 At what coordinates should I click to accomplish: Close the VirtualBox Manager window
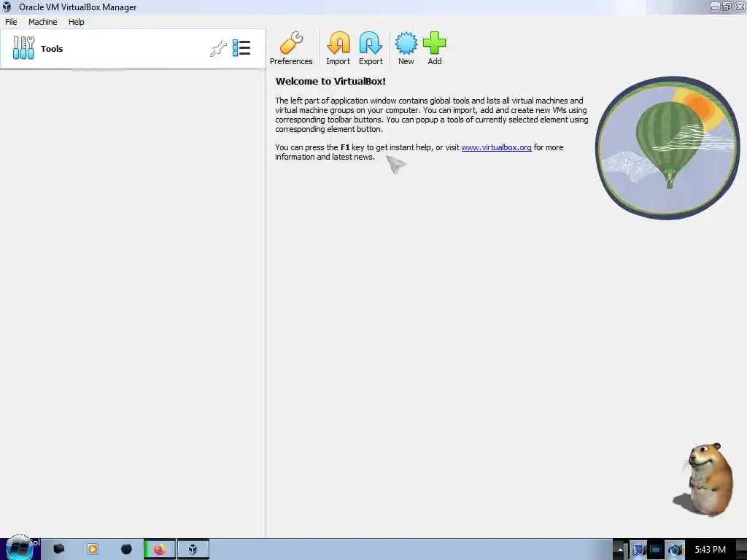(x=740, y=7)
